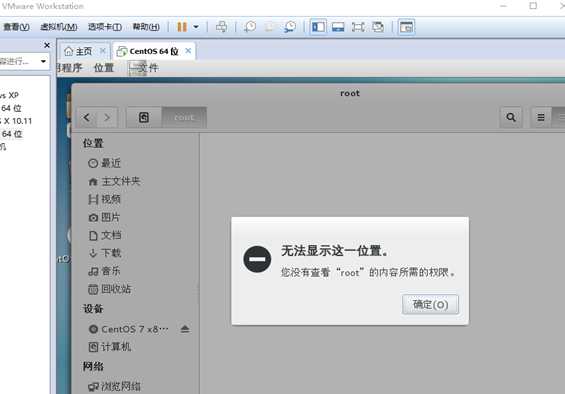Open 浏览网络 in sidebar

(114, 386)
